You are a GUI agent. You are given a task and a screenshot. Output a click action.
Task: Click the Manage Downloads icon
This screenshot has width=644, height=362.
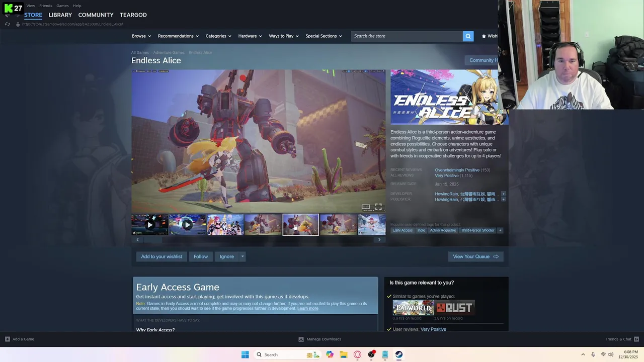click(x=301, y=339)
